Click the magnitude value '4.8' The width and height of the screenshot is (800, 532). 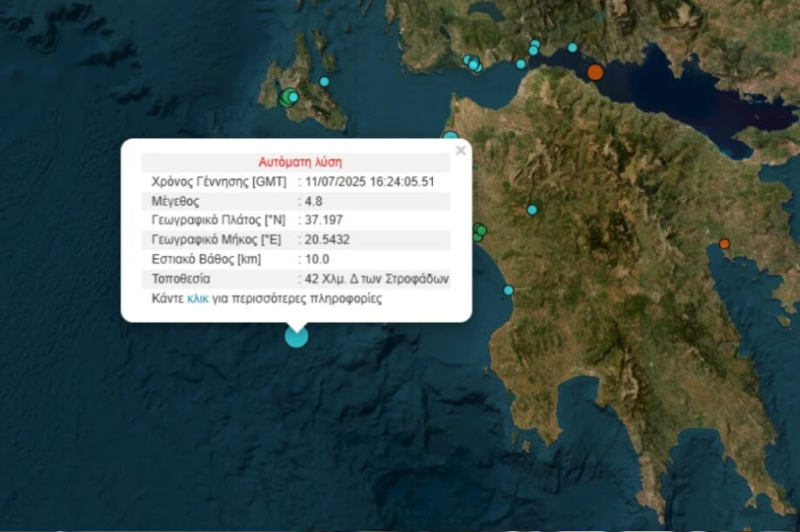313,202
